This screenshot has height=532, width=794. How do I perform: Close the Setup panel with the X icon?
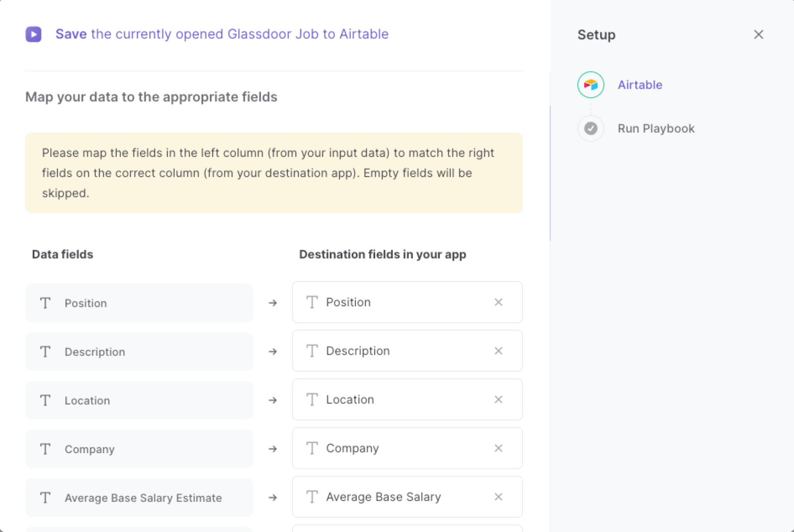758,34
